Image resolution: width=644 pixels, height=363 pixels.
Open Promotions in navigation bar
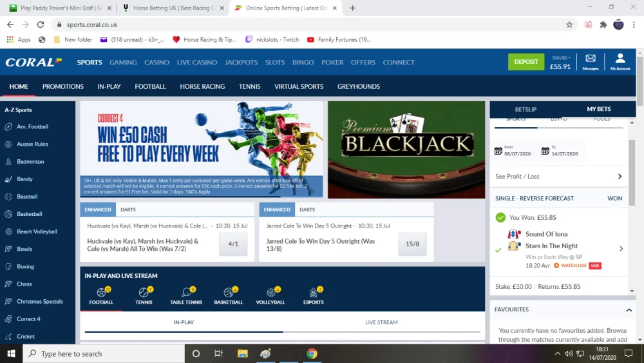click(x=63, y=86)
